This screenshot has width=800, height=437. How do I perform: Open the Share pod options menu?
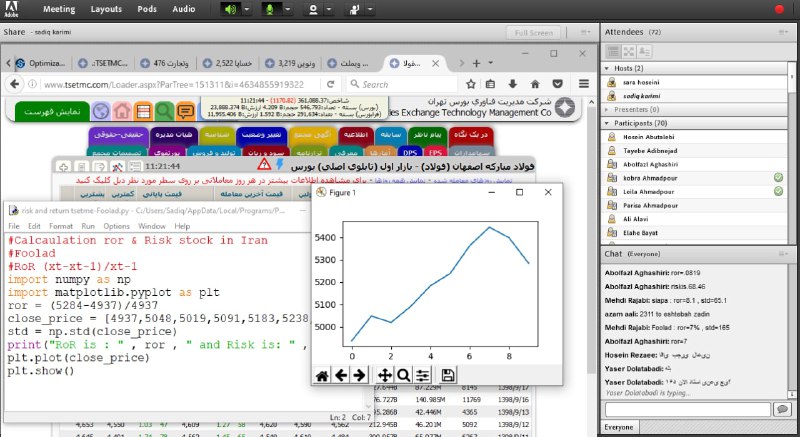coord(585,33)
